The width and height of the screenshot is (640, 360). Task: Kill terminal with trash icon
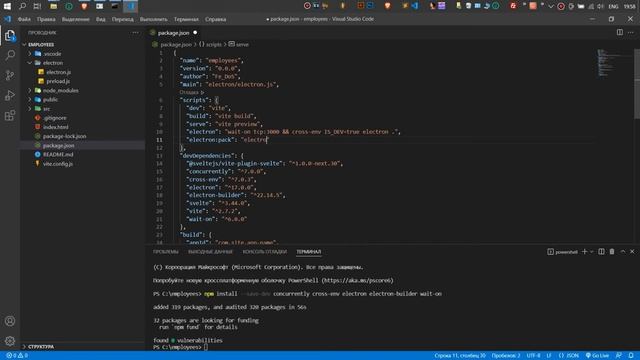pyautogui.click(x=612, y=252)
